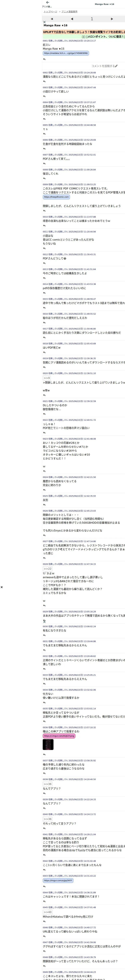Reply to post 0010 via arrow icon
This screenshot has height=980, width=125.
44,226
